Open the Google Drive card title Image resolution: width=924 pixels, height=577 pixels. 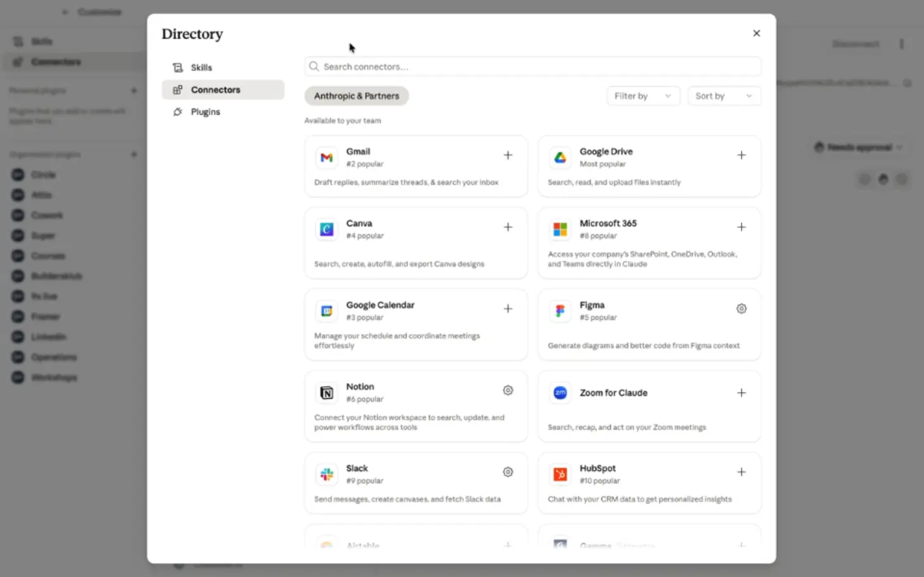coord(606,151)
